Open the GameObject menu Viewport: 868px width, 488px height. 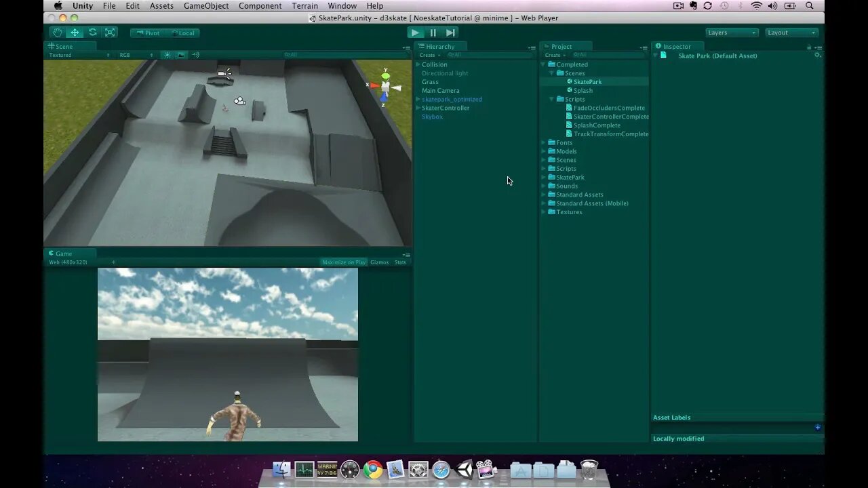(x=205, y=5)
